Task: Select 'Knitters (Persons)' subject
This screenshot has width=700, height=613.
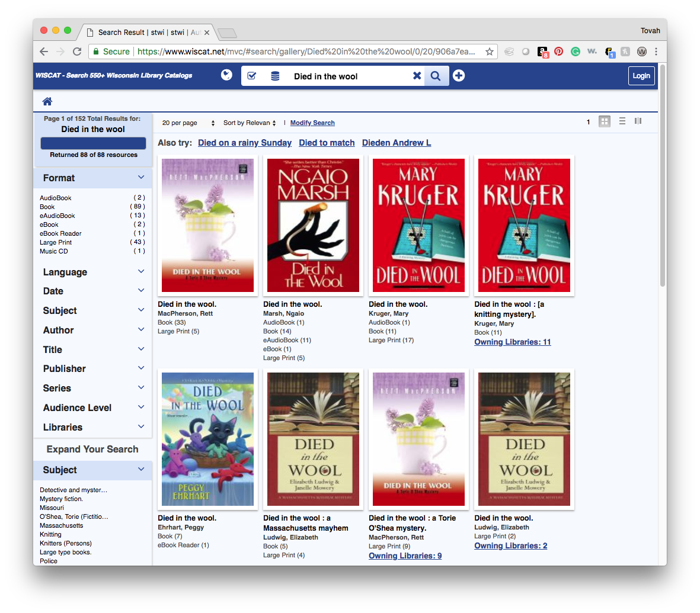Action: coord(66,543)
